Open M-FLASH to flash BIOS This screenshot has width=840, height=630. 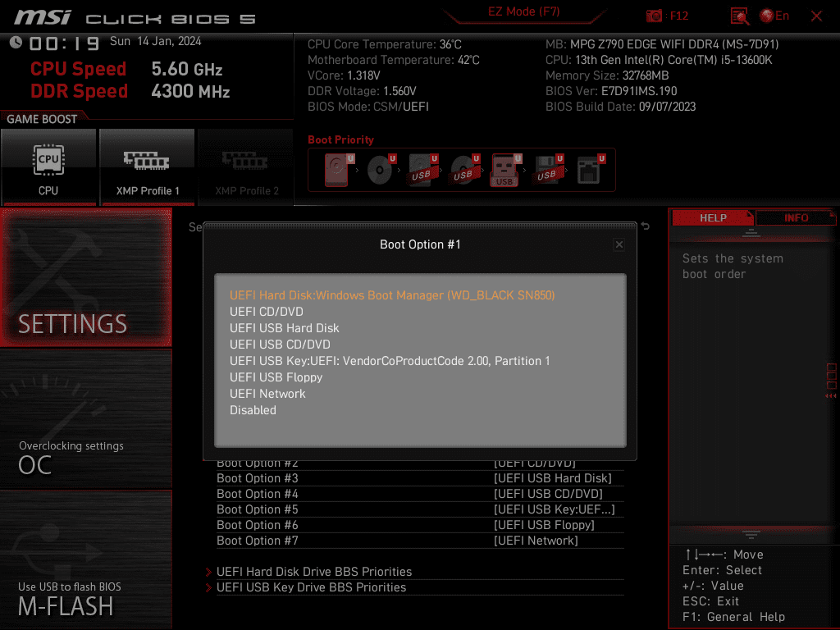86,559
